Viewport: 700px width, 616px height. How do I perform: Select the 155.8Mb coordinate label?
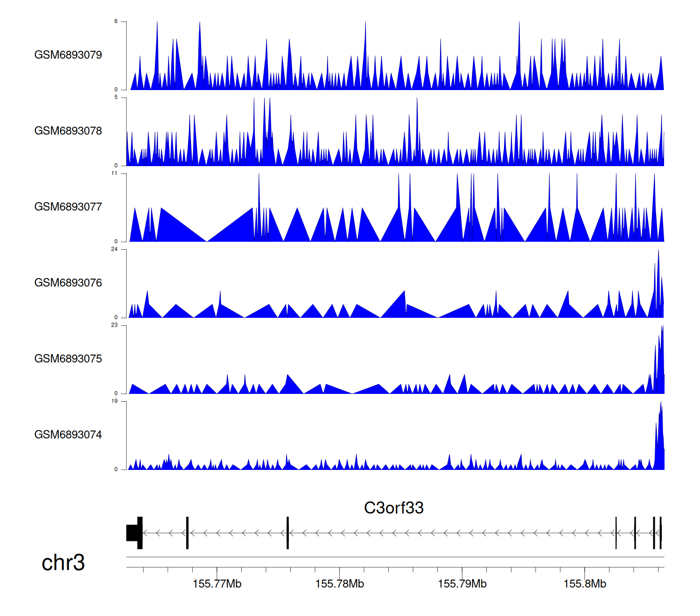tap(585, 584)
